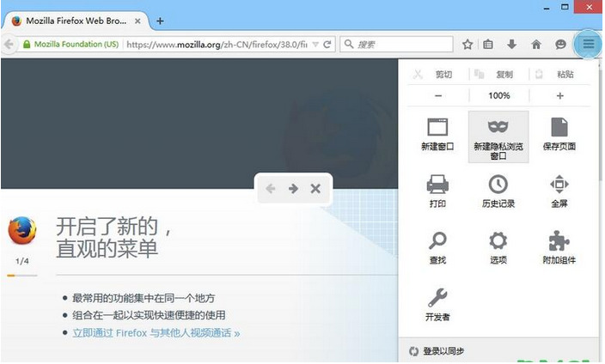Click 登录以同步 sign in to sync
This screenshot has height=364, width=605.
[437, 351]
